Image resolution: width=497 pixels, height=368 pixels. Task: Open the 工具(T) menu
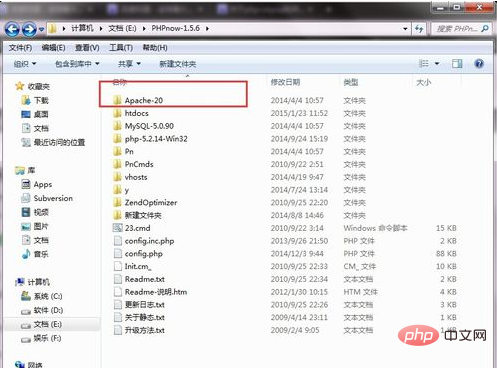121,48
